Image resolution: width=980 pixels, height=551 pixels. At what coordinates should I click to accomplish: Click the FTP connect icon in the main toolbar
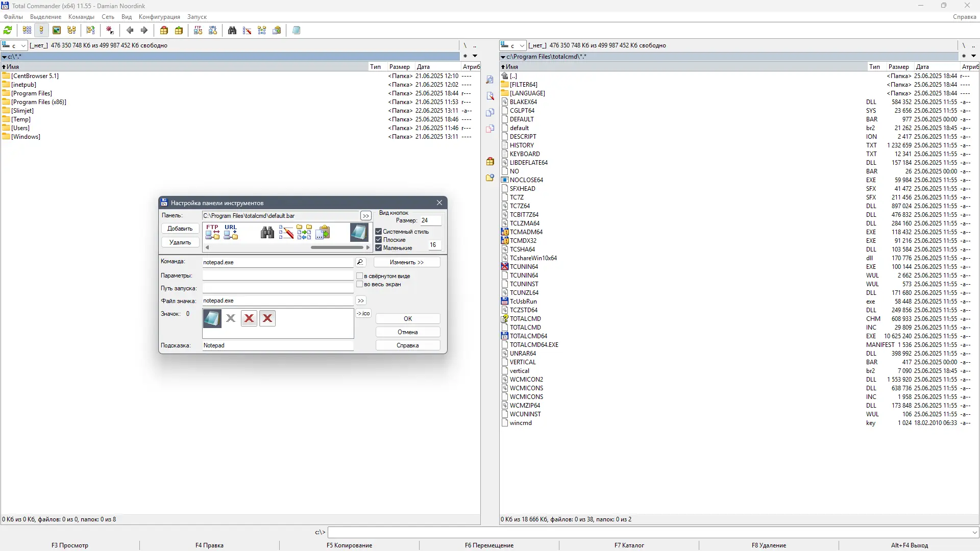(x=198, y=31)
